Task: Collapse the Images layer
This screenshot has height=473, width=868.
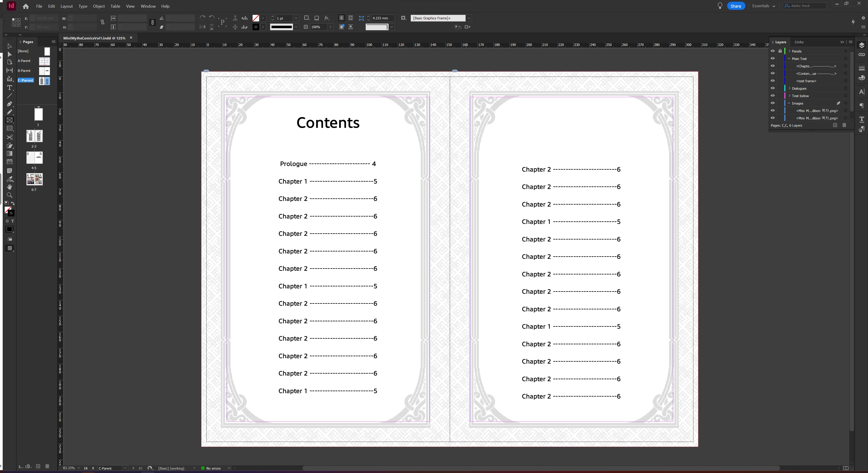Action: 789,103
